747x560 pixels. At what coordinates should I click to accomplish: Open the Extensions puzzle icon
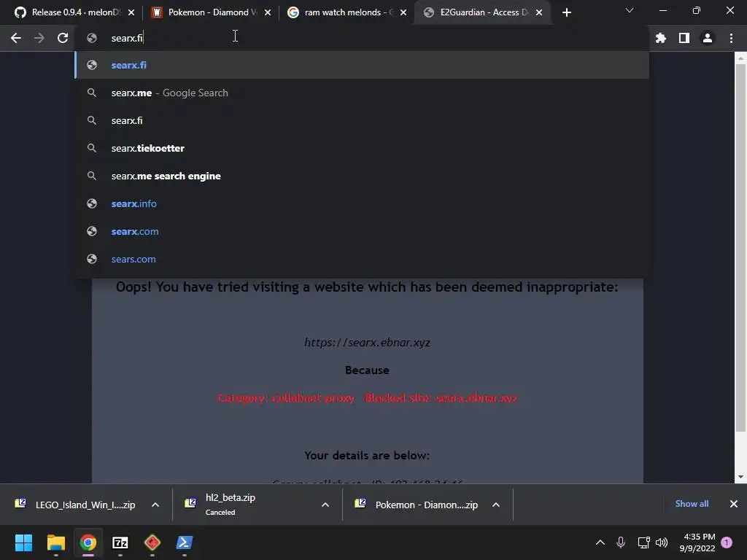[x=661, y=38]
